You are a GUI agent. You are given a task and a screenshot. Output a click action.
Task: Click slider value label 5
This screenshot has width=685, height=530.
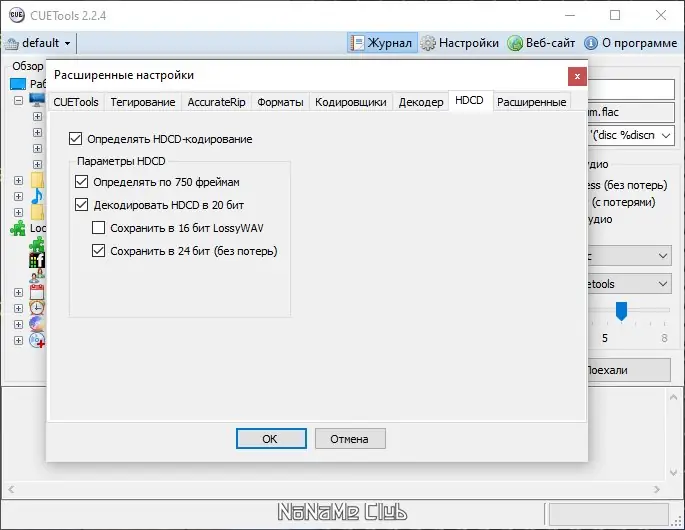pyautogui.click(x=605, y=338)
